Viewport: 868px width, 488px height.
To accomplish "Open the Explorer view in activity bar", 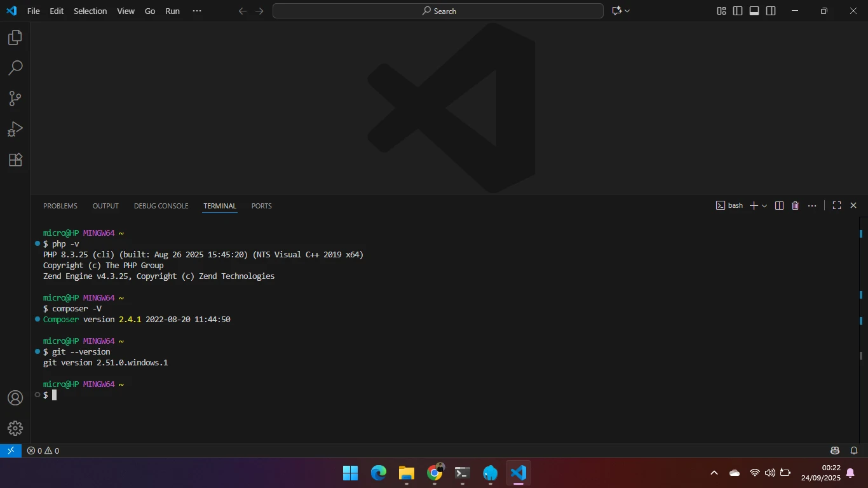I will pyautogui.click(x=15, y=37).
